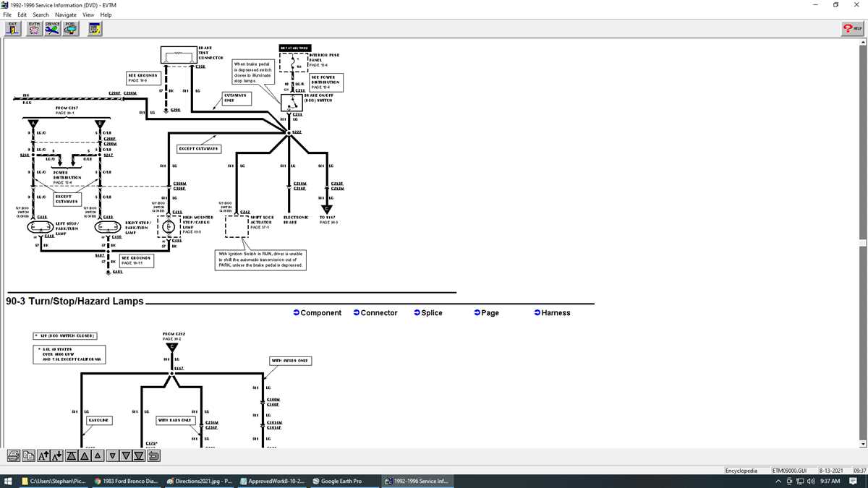The image size is (868, 488).
Task: Open the Edit menu
Action: pos(22,14)
